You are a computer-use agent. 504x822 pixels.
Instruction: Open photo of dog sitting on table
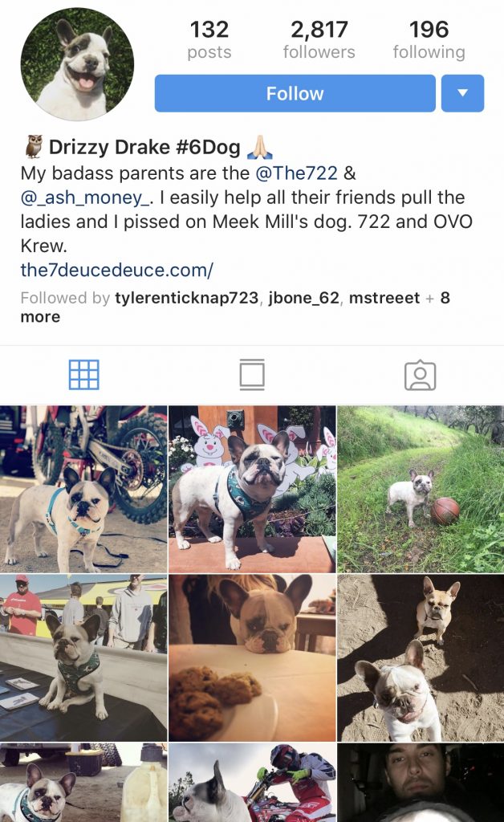tap(83, 657)
